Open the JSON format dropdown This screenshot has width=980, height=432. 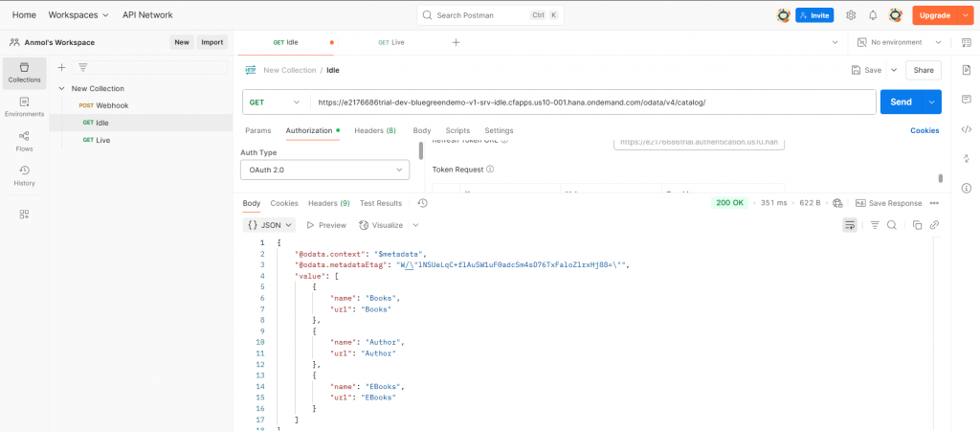269,225
